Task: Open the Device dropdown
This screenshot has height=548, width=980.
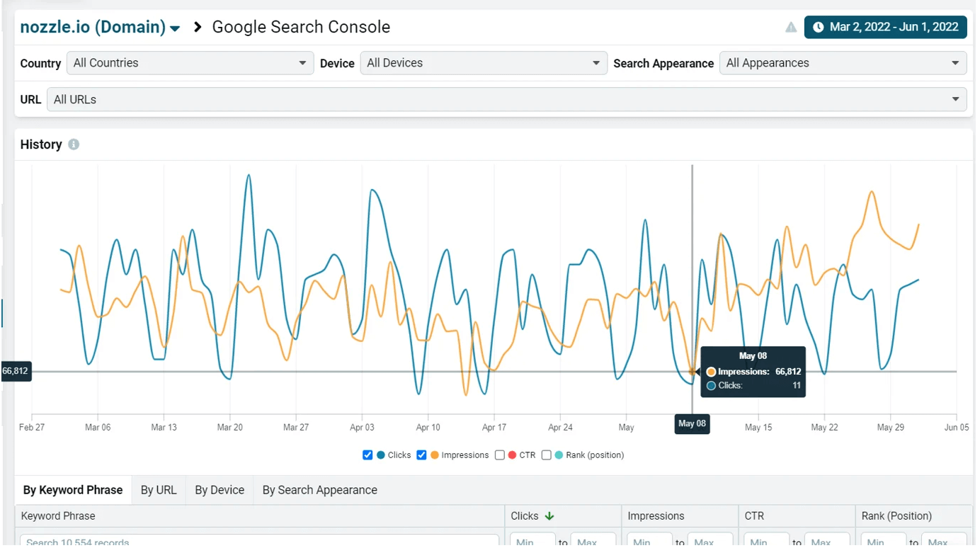Action: tap(484, 63)
